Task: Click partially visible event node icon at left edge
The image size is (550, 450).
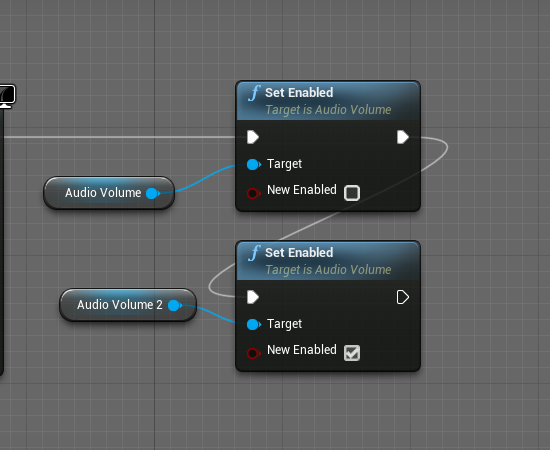Action: [x=7, y=95]
